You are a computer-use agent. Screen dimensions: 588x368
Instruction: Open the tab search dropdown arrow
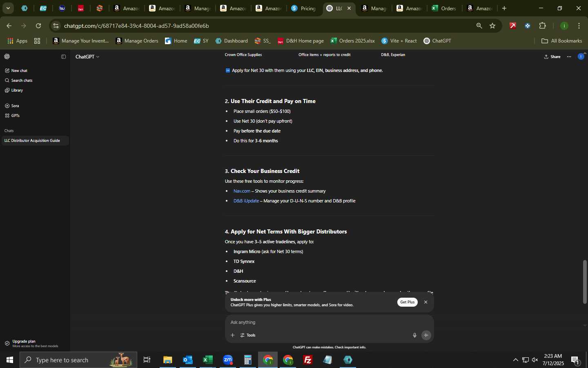point(8,8)
